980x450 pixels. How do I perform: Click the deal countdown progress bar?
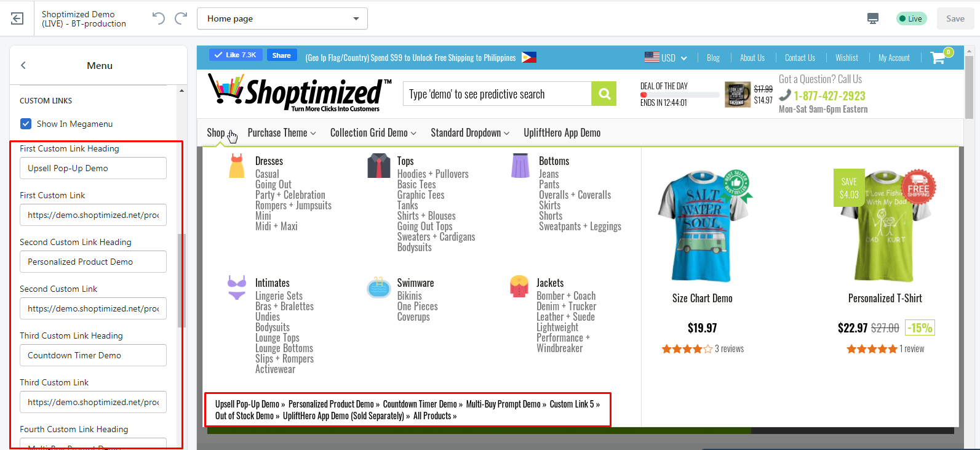point(680,95)
